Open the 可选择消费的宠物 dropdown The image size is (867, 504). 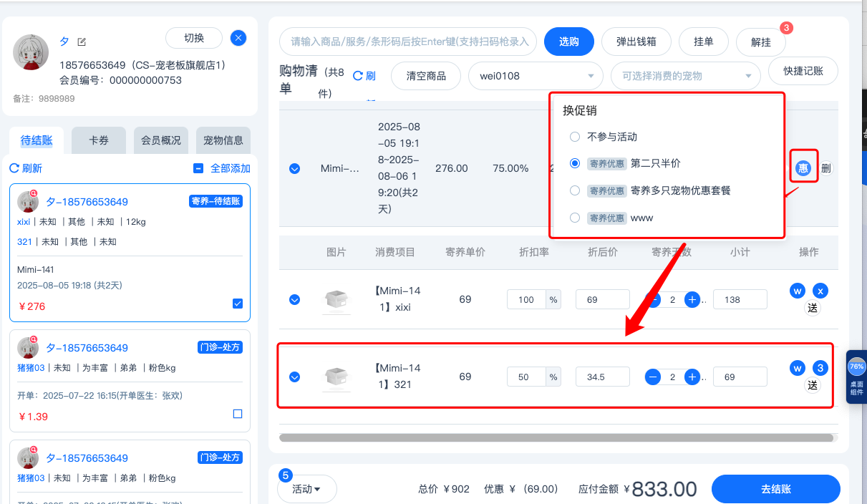[x=685, y=76]
